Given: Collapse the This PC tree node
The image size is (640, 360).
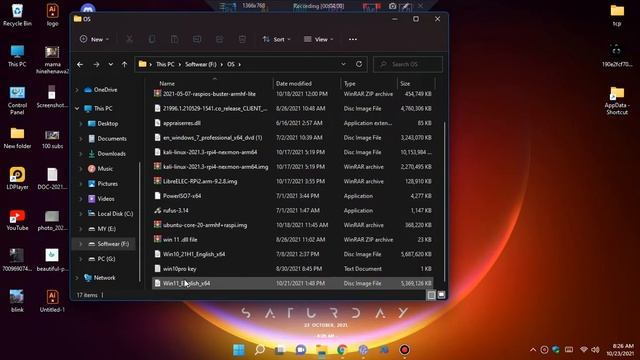Looking at the screenshot, I should click(77, 109).
